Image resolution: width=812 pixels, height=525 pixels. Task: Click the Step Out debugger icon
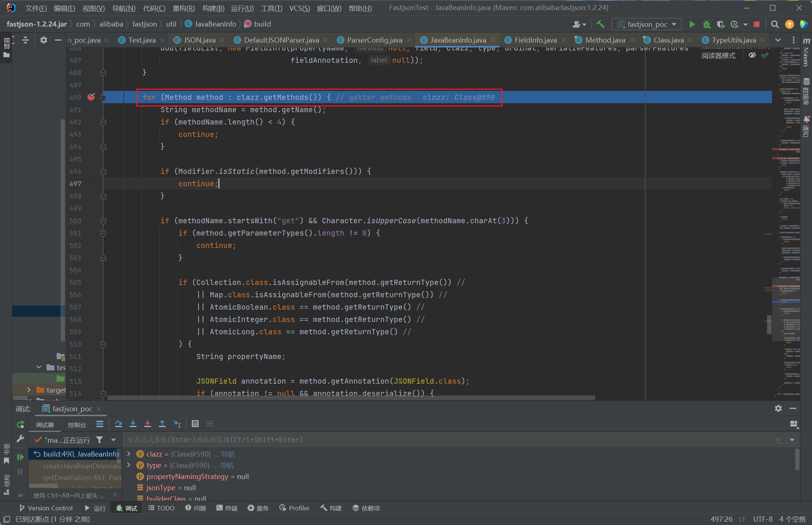pos(162,424)
